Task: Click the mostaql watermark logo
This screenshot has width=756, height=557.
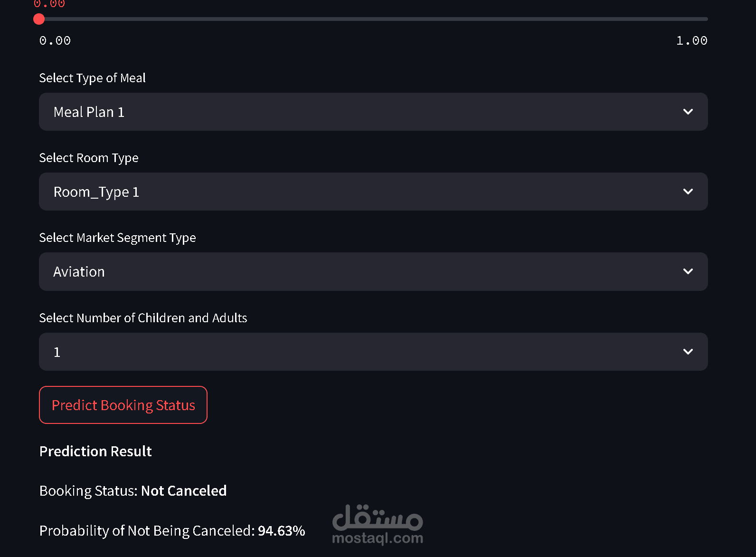Action: pos(378,525)
